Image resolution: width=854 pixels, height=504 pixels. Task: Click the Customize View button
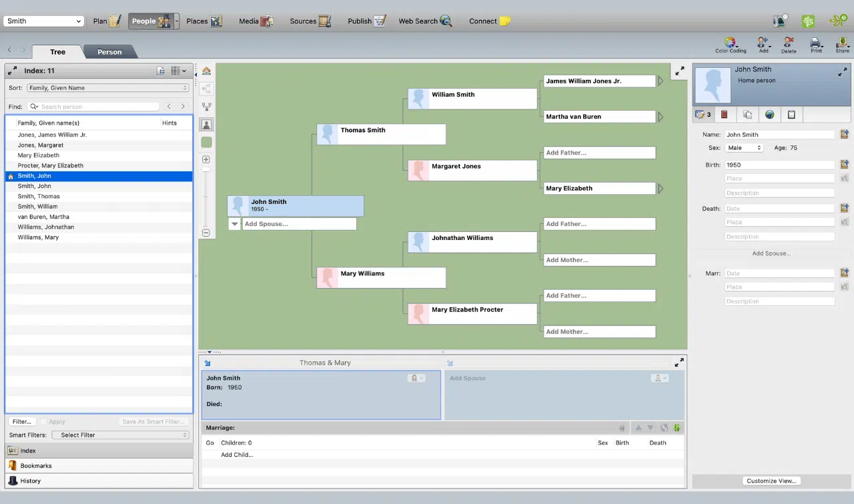pos(771,481)
